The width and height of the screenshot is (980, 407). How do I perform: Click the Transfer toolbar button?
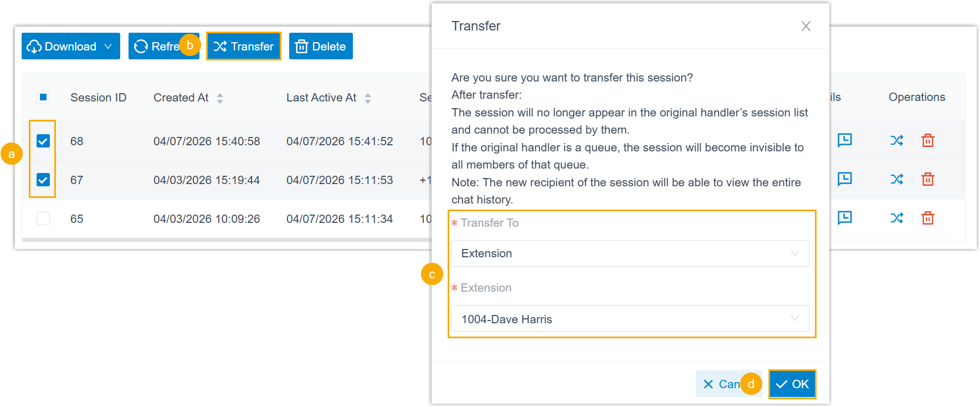[244, 47]
